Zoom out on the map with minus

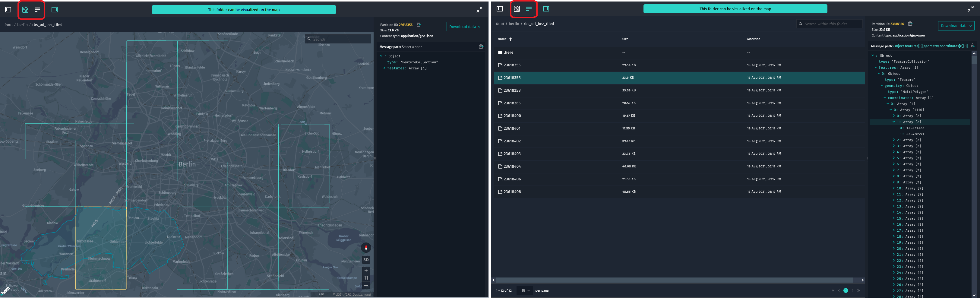click(x=366, y=286)
